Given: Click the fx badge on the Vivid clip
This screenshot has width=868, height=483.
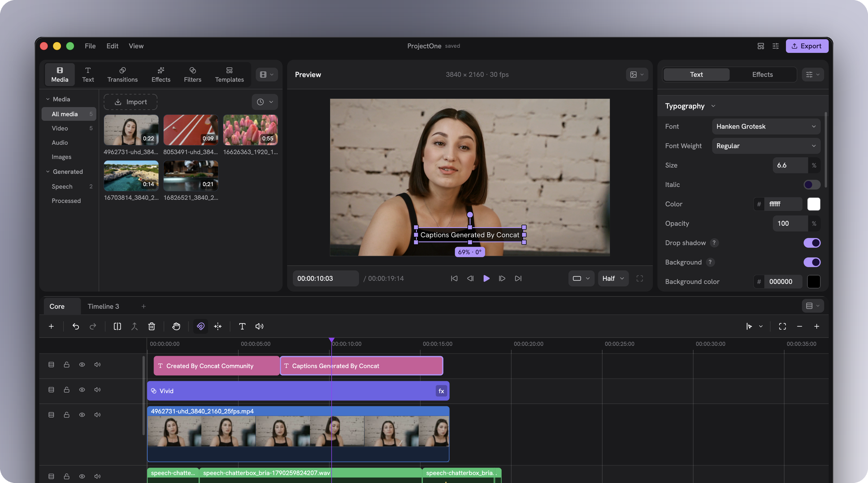Looking at the screenshot, I should [x=441, y=391].
